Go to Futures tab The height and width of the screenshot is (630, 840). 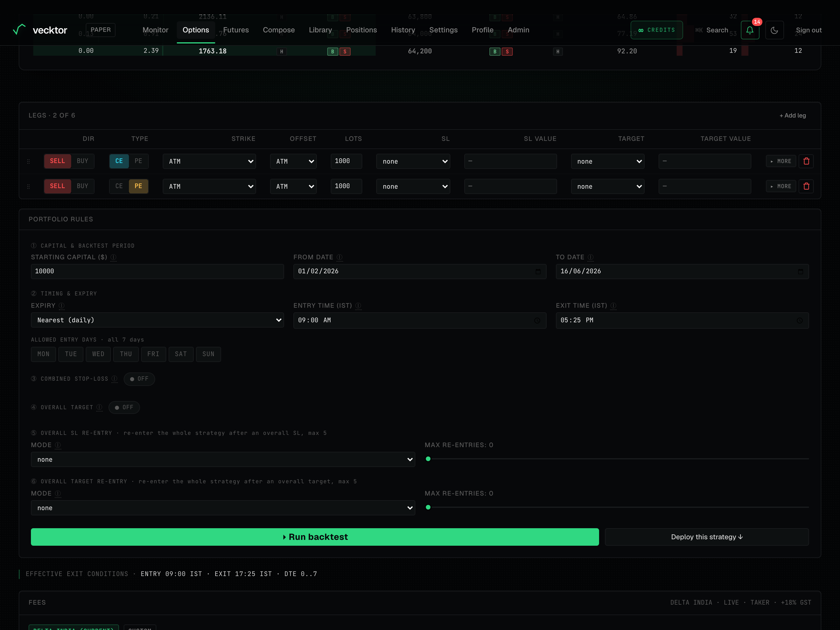coord(236,30)
